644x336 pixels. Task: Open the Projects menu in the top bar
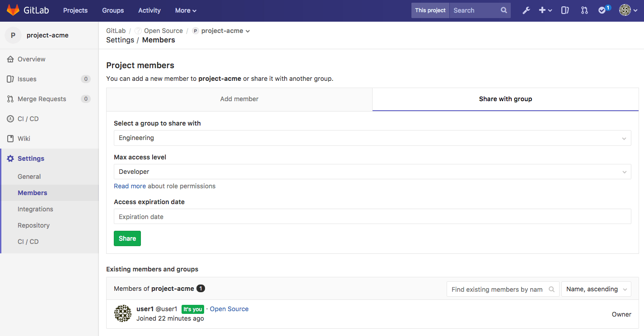point(75,10)
